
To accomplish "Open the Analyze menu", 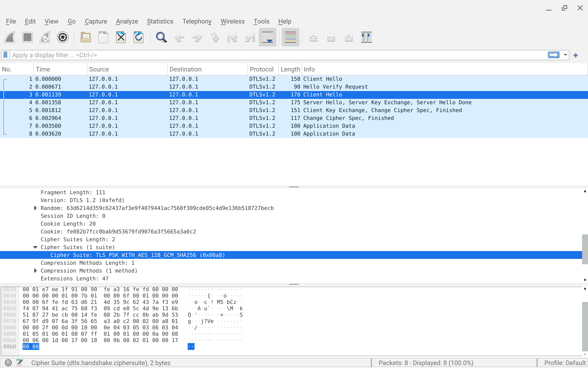I will (x=127, y=22).
